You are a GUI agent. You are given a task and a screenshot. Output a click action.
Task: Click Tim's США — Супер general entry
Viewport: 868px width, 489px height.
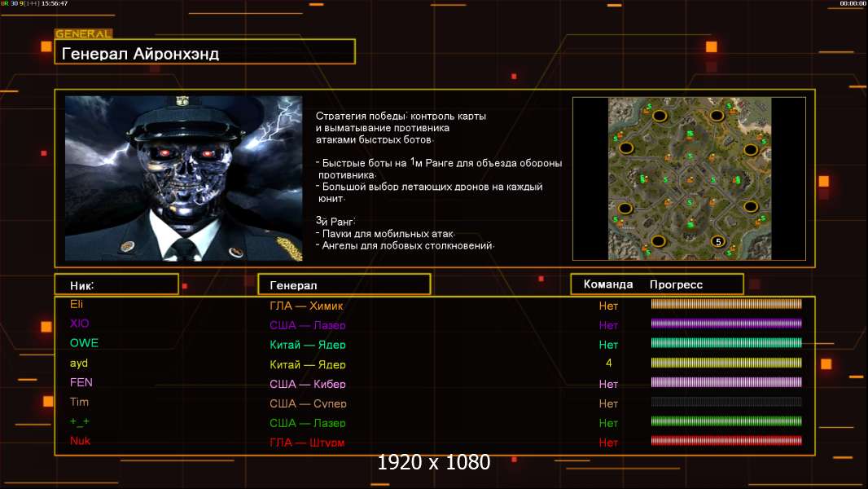coord(308,403)
